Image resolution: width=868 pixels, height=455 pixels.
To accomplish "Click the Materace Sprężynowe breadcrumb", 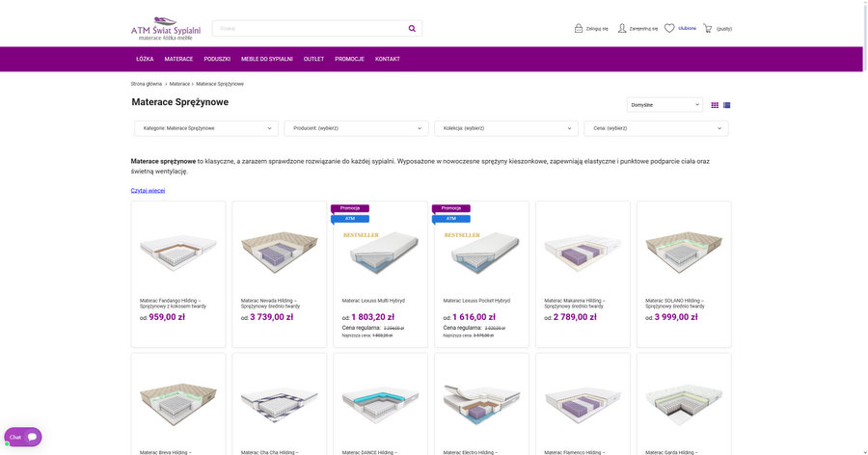I will pyautogui.click(x=220, y=84).
